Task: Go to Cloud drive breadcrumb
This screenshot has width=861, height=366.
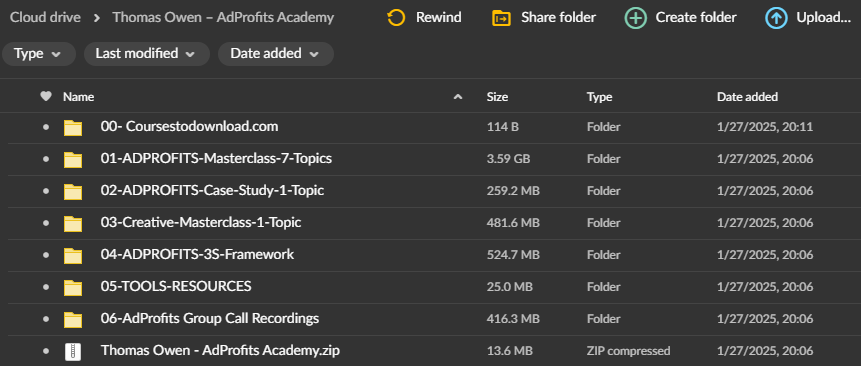Action: pos(45,18)
